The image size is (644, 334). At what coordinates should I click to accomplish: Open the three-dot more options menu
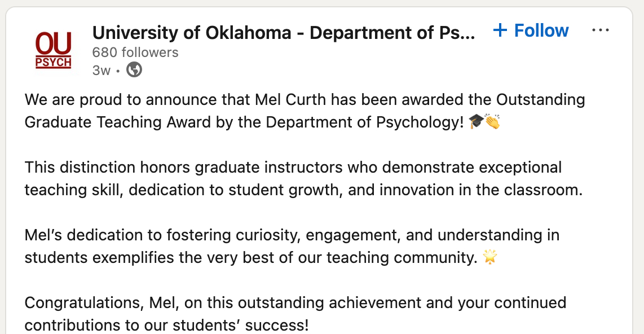pos(601,30)
